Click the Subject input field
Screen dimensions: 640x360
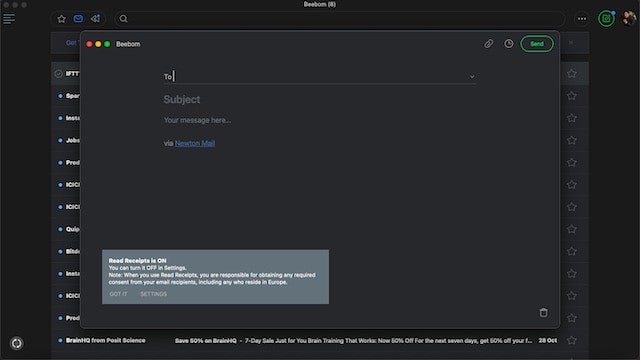pyautogui.click(x=319, y=100)
